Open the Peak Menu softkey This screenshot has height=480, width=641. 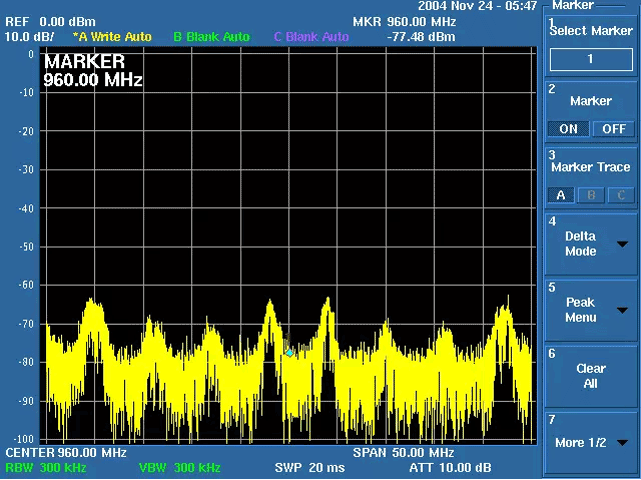(x=590, y=310)
